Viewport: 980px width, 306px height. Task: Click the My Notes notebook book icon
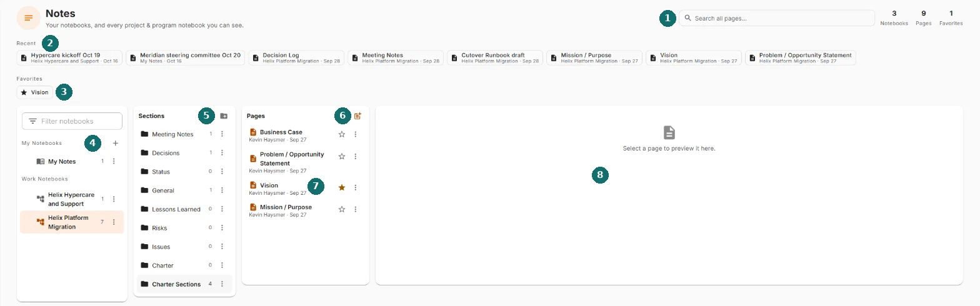41,161
